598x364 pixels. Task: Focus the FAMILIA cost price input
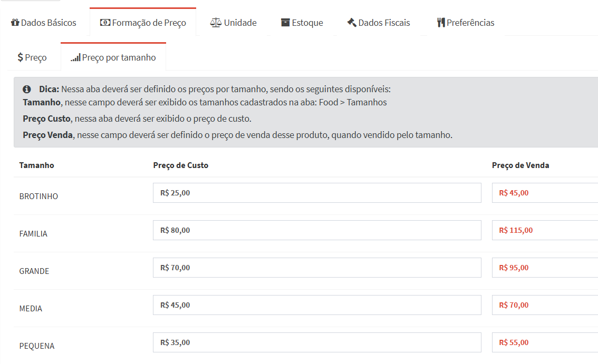(317, 230)
